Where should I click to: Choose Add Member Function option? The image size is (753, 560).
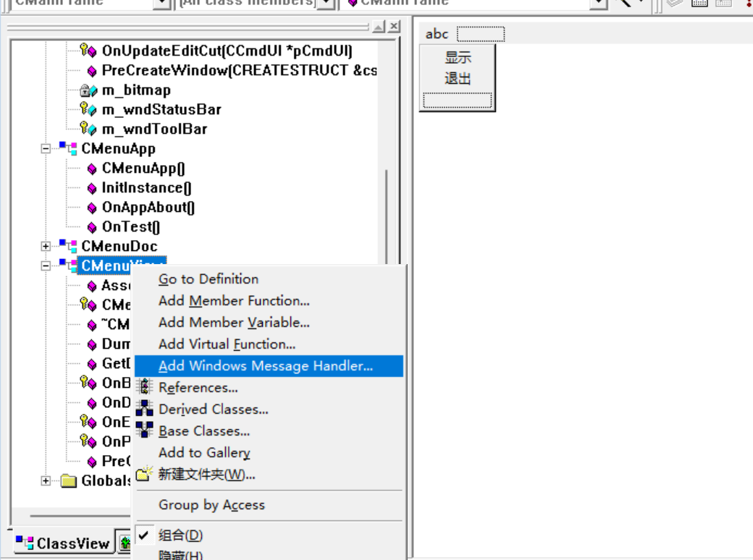[x=234, y=301]
